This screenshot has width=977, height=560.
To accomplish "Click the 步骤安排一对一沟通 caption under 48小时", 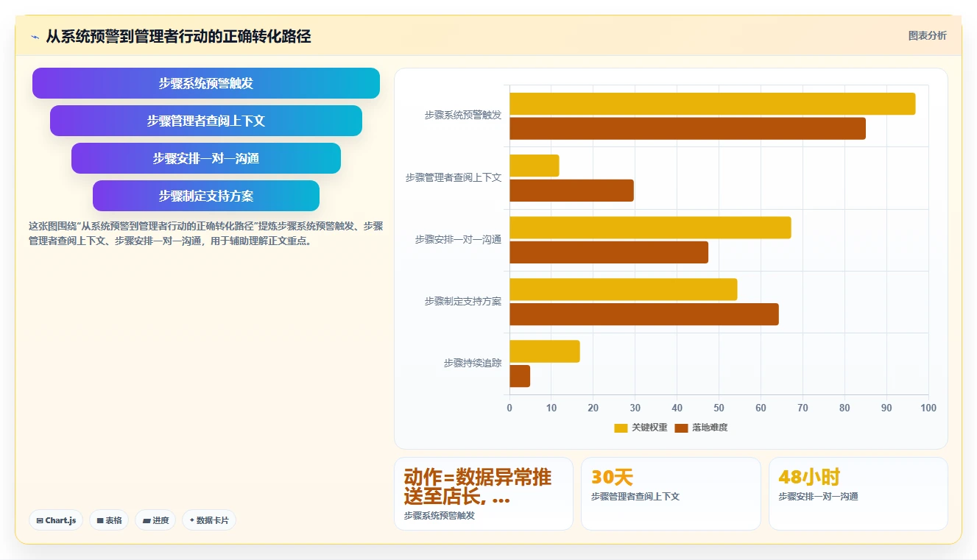I will 818,497.
